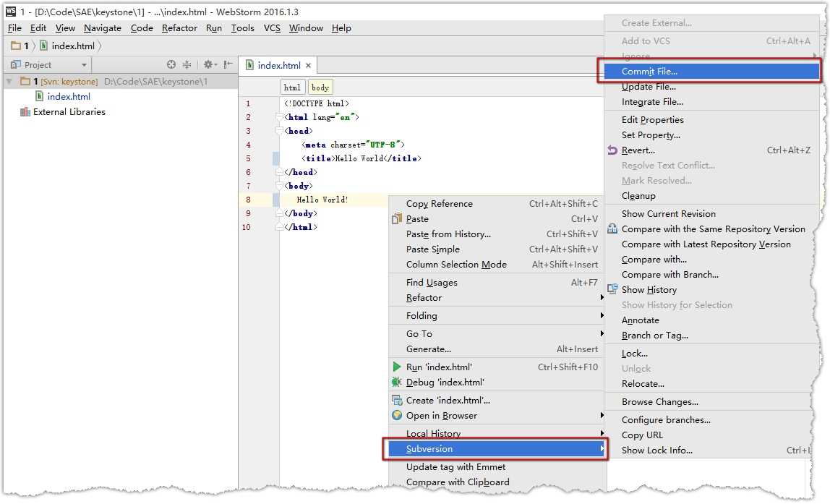Open the Refactor menu in menu bar

179,28
